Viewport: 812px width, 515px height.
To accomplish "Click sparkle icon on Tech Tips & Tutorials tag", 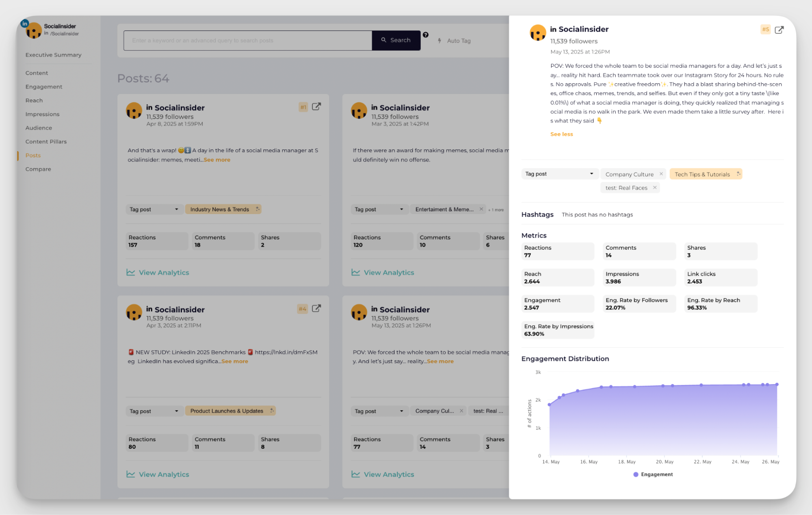I will tap(738, 174).
